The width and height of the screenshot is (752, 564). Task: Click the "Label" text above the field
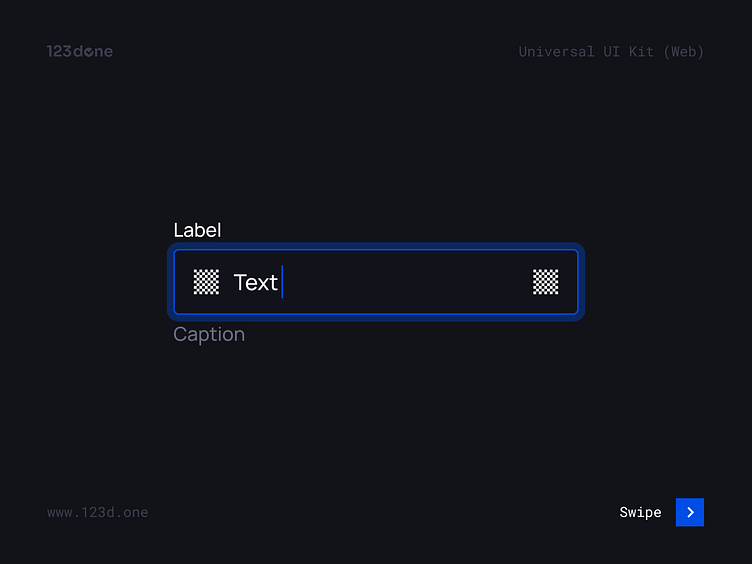[x=197, y=230]
